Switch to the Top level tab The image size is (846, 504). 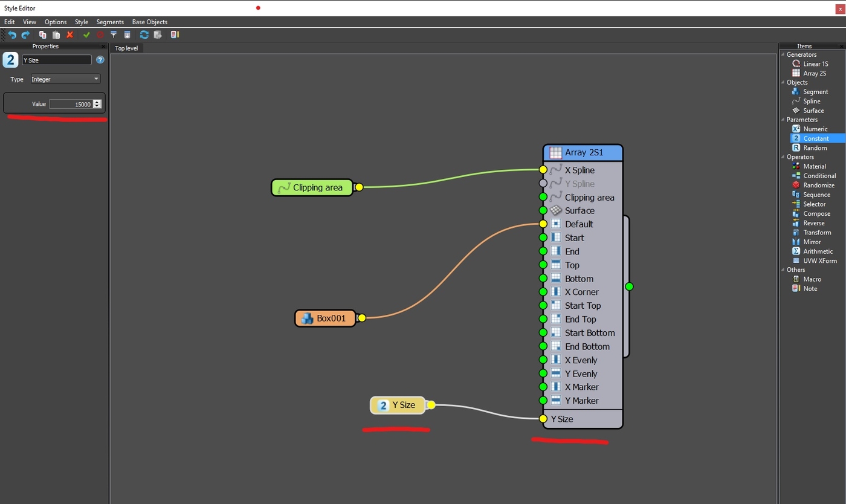point(126,48)
